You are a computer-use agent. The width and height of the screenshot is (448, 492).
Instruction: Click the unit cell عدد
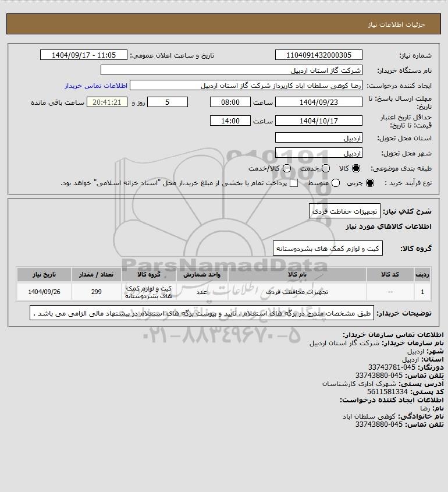(202, 292)
